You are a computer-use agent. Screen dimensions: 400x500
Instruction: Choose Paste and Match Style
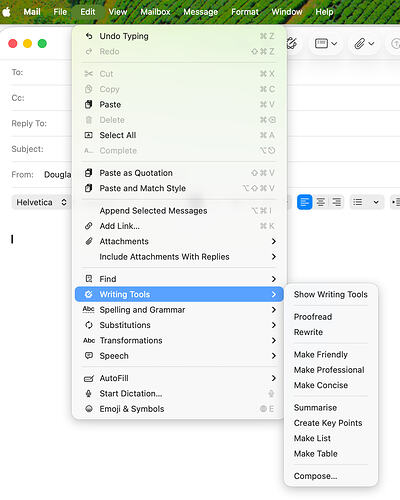179,188
